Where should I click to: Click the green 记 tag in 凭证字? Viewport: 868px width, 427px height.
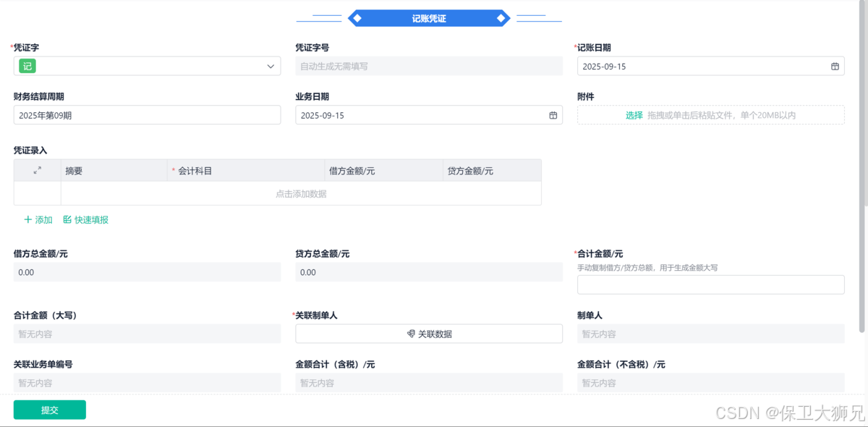tap(27, 67)
